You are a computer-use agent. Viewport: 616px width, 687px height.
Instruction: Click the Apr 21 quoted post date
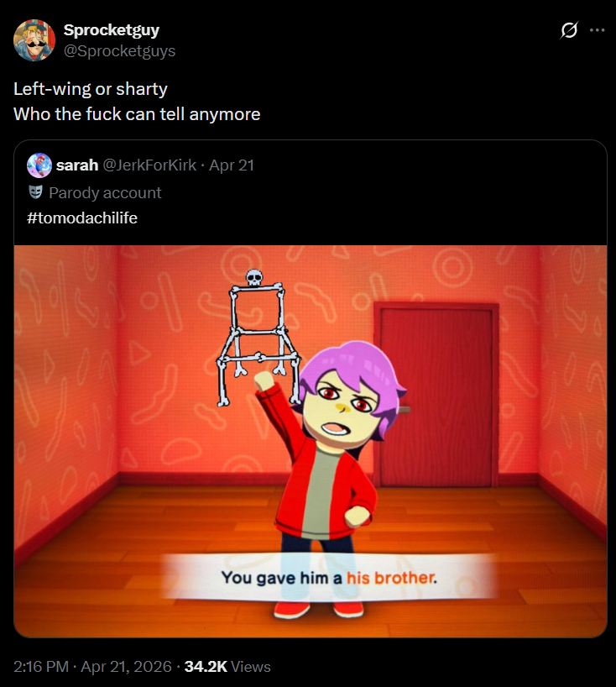coord(232,165)
